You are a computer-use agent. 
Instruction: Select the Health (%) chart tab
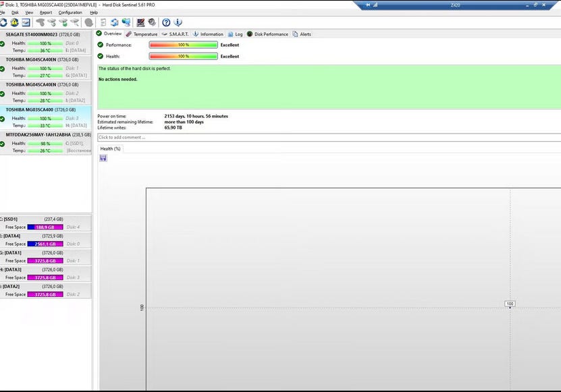[x=110, y=149]
